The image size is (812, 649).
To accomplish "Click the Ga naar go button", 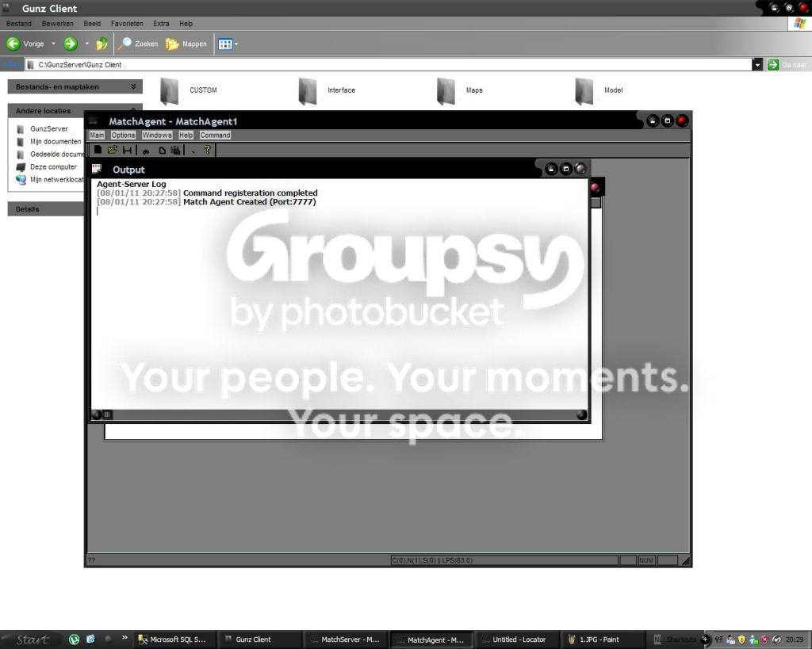I will pos(787,65).
